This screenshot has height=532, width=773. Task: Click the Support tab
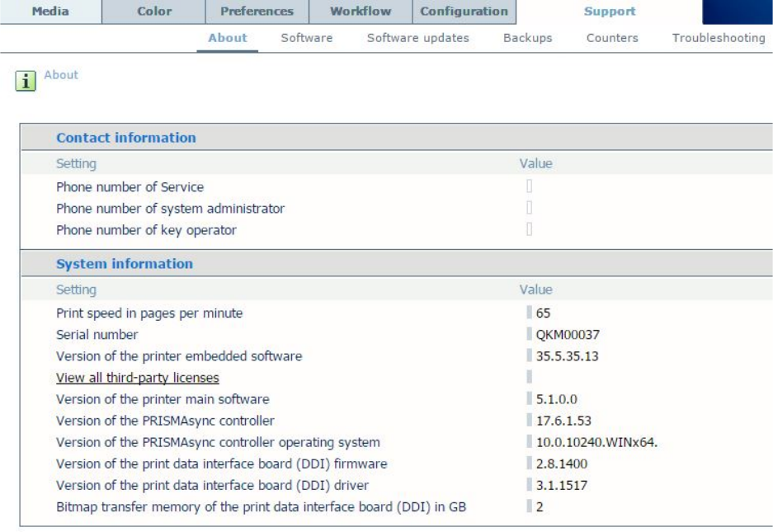[610, 12]
